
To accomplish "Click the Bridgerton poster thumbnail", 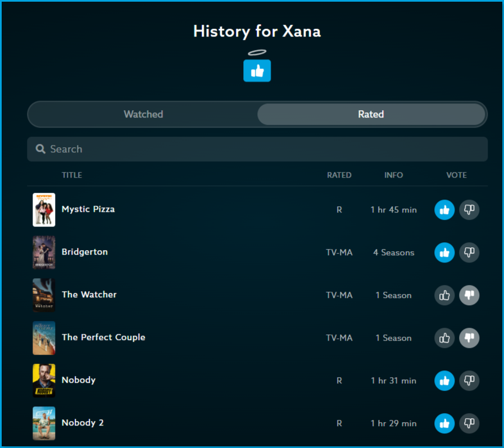I will click(x=44, y=252).
